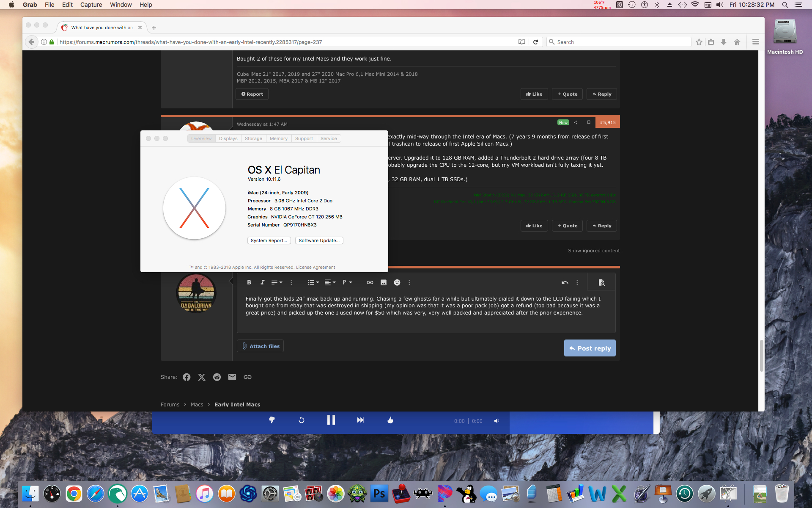Screen dimensions: 812x508
Task: Copy the thread link from the share row
Action: click(x=247, y=377)
